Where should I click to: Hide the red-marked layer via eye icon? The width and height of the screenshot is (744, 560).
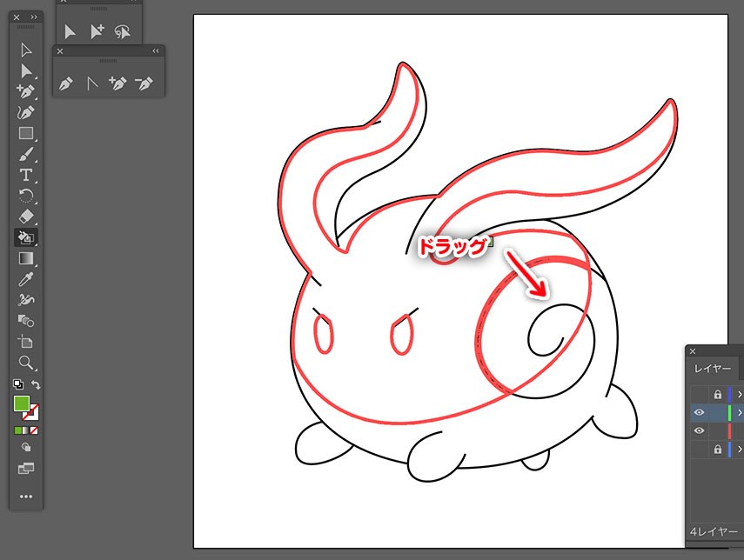[x=699, y=431]
